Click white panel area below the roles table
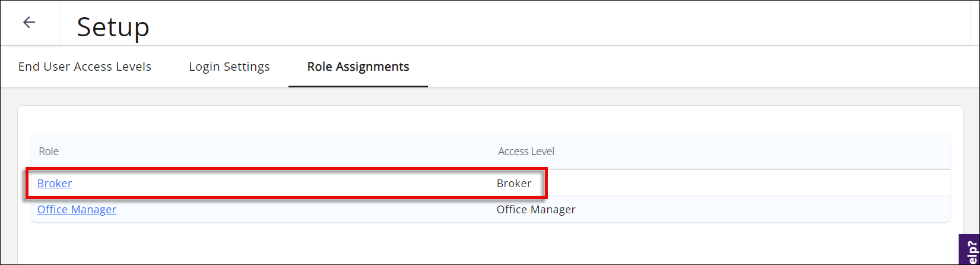The height and width of the screenshot is (265, 980). (x=475, y=244)
